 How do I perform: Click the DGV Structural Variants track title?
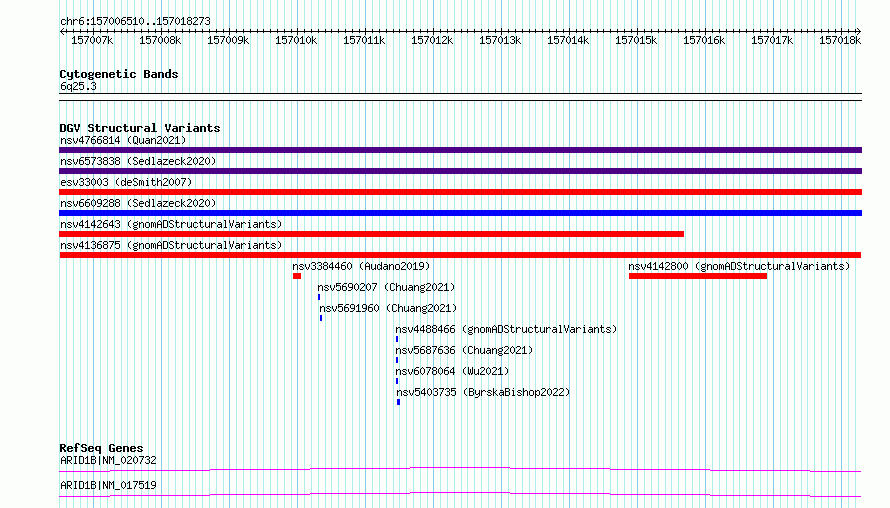(140, 128)
